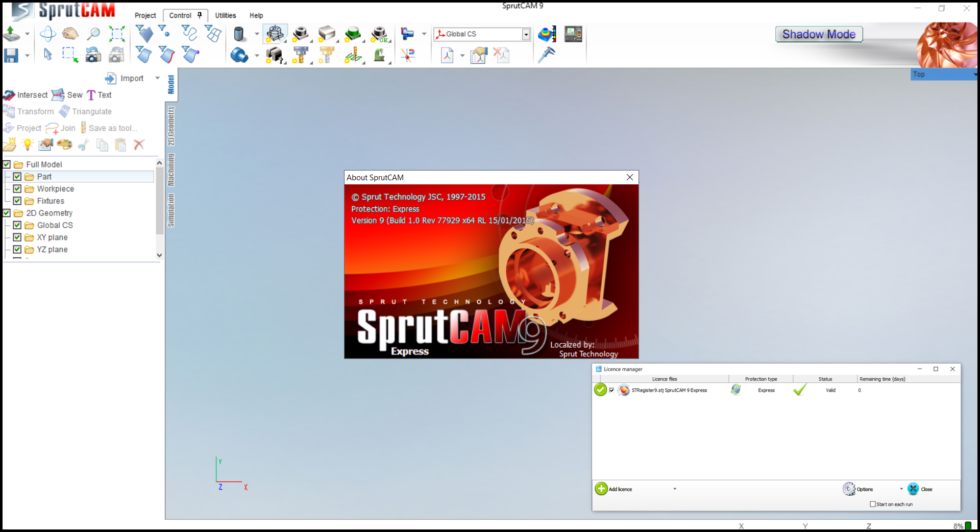The image size is (980, 532).
Task: Select the STRegister9.stj licence row
Action: 777,390
